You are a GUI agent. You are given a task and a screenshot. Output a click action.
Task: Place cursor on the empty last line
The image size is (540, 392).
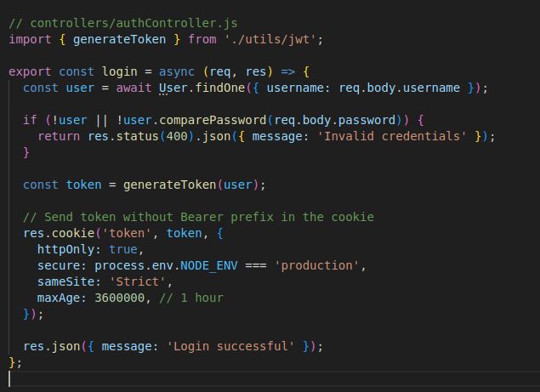click(274, 379)
